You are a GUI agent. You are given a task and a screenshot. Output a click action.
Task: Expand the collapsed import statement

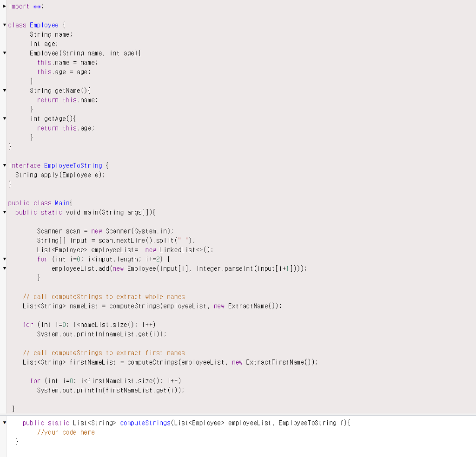3,7
